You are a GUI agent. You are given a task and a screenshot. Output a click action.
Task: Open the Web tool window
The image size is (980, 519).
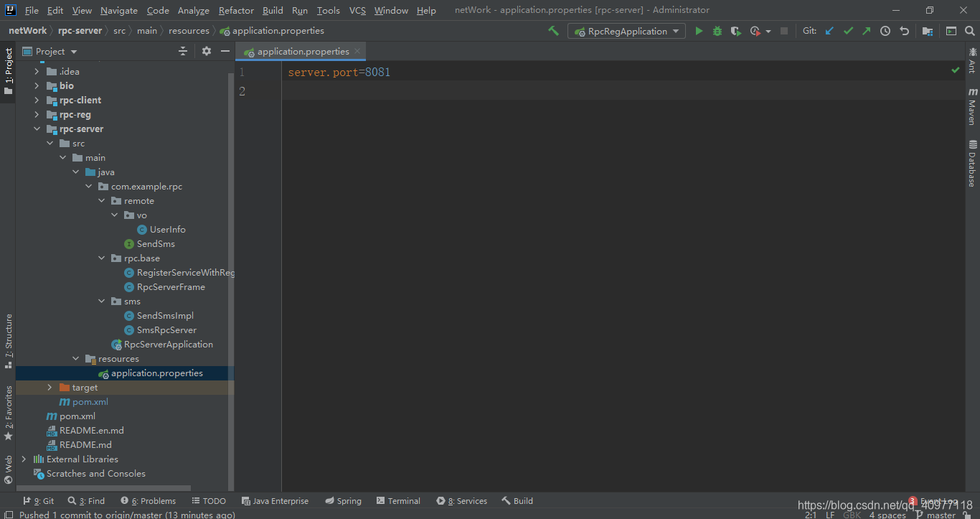(x=9, y=470)
